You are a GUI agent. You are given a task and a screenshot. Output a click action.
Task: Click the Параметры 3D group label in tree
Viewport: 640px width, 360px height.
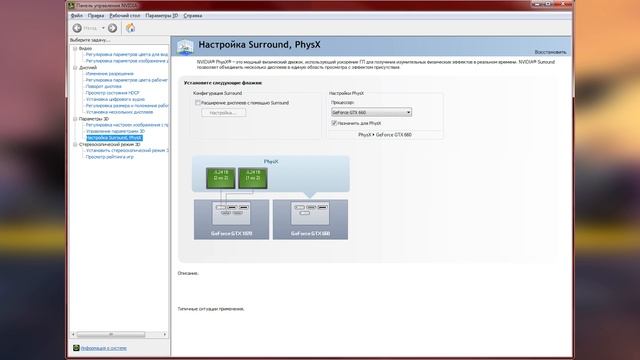pos(94,119)
